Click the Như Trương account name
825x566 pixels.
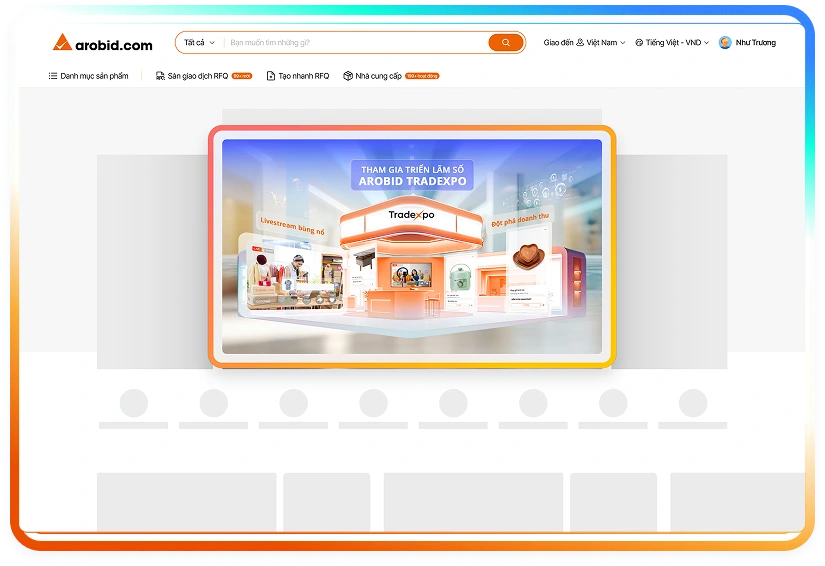(755, 43)
